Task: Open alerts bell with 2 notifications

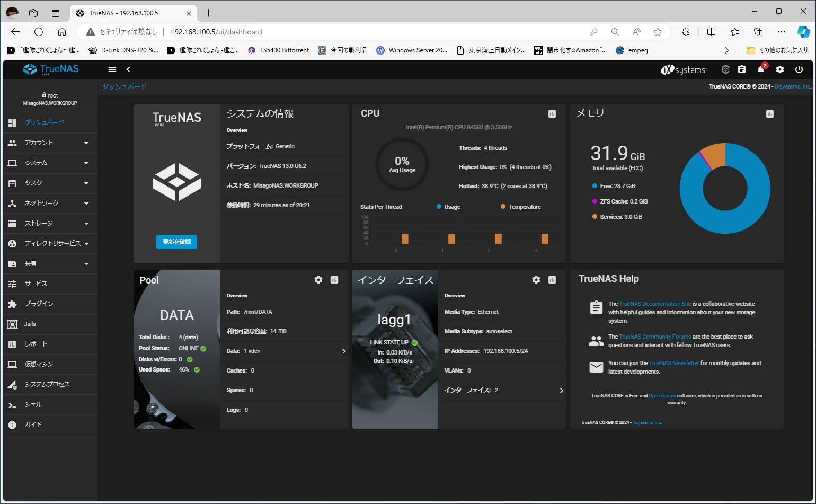Action: [761, 69]
